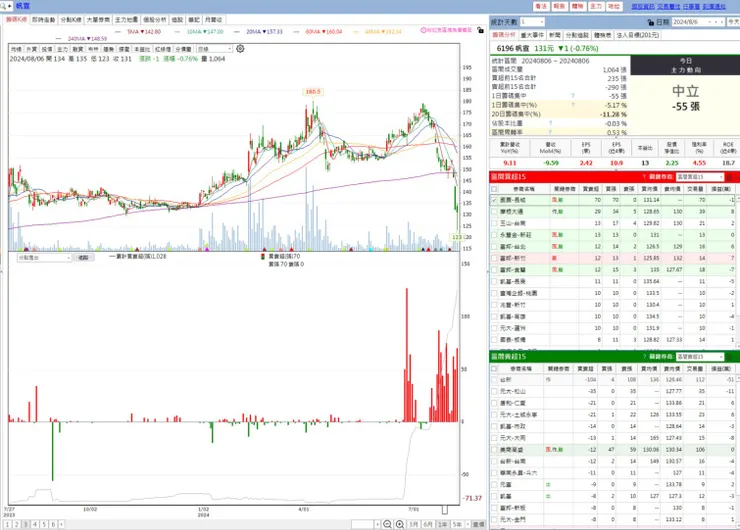
Task: Click 分價量 indicator button on chart toolbar
Action: pos(184,49)
